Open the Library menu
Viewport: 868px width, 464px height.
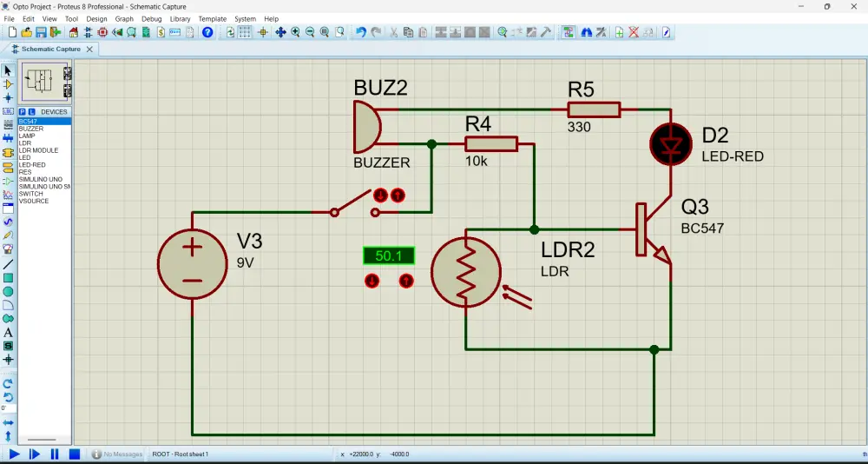pos(180,19)
